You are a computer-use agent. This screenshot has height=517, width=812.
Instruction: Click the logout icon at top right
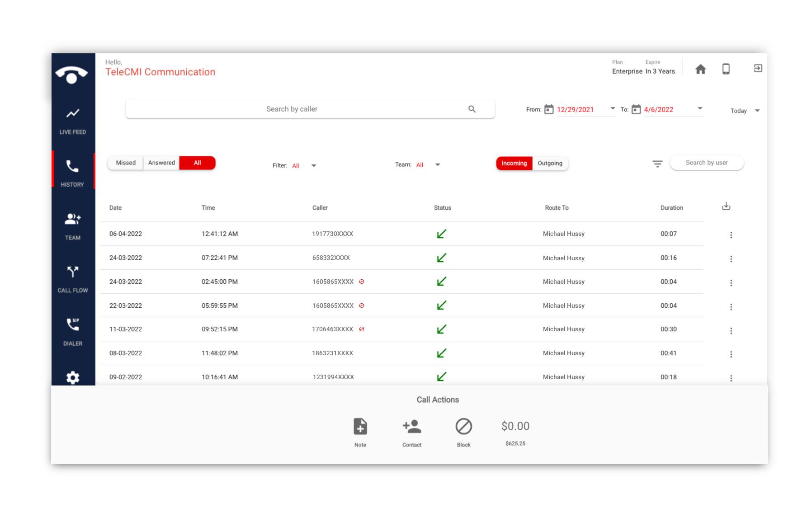pyautogui.click(x=758, y=68)
